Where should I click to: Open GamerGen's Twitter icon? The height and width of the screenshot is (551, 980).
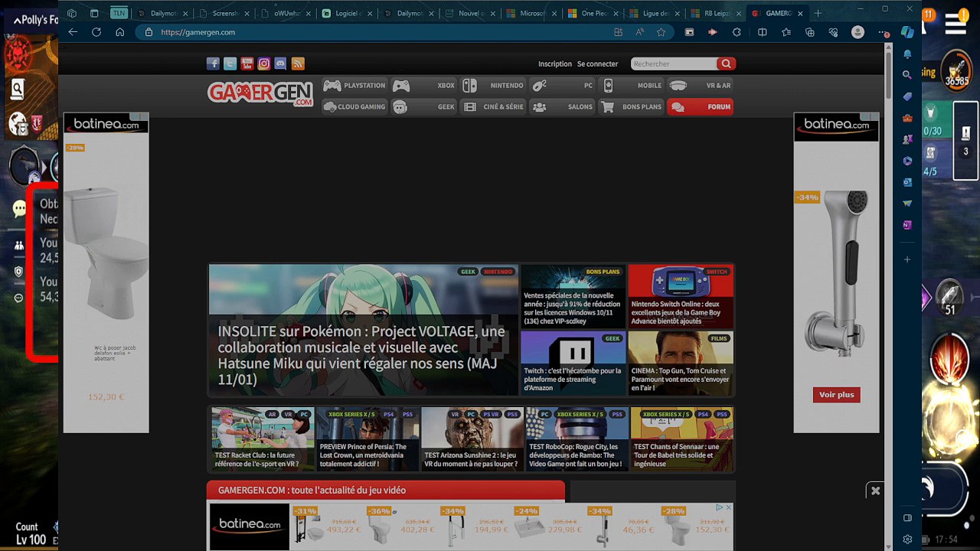coord(230,64)
